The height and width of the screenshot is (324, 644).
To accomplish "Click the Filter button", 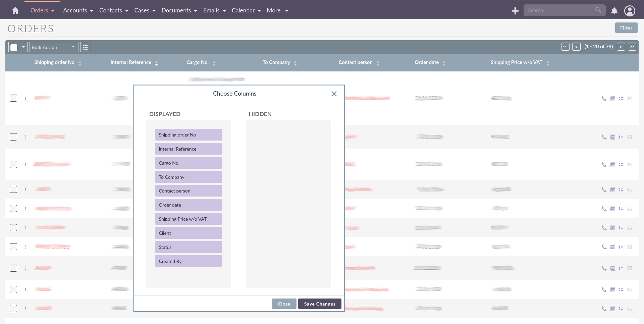I will pyautogui.click(x=626, y=28).
